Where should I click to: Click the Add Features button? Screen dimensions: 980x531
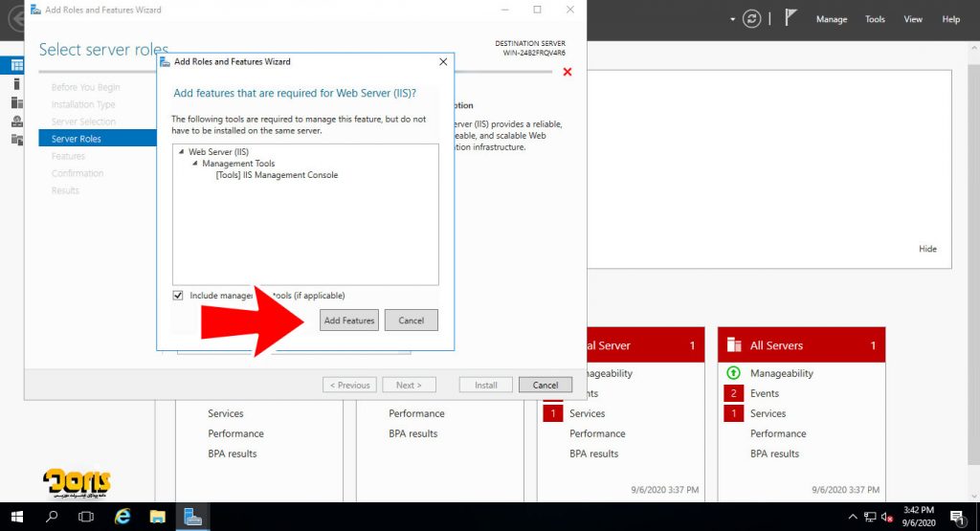click(x=348, y=321)
